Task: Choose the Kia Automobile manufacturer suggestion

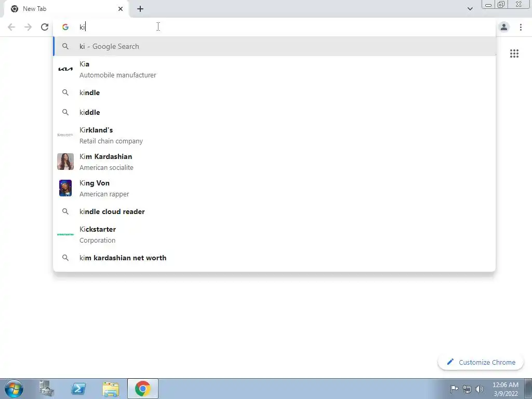Action: click(274, 69)
